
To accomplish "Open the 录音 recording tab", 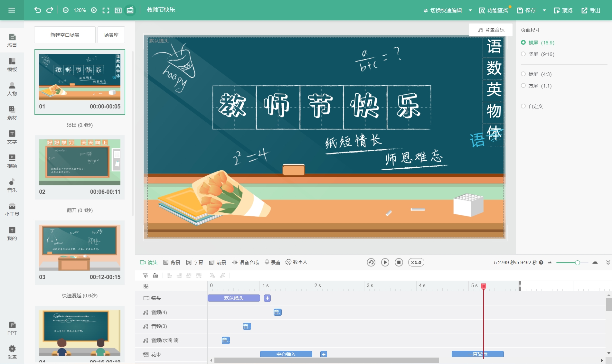I will pyautogui.click(x=272, y=262).
